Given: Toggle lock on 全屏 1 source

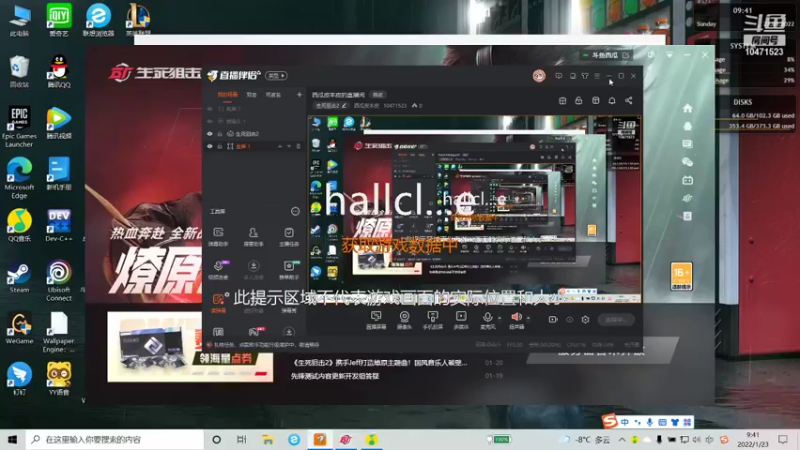Looking at the screenshot, I should (220, 146).
